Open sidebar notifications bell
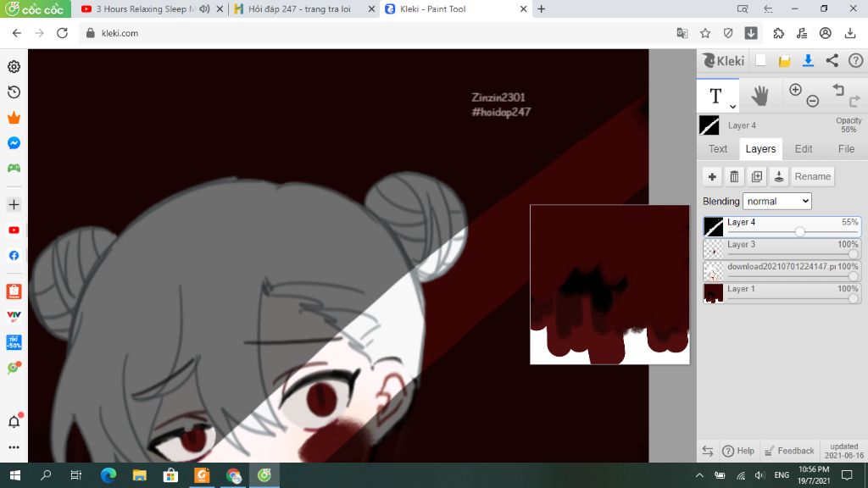 (x=14, y=420)
